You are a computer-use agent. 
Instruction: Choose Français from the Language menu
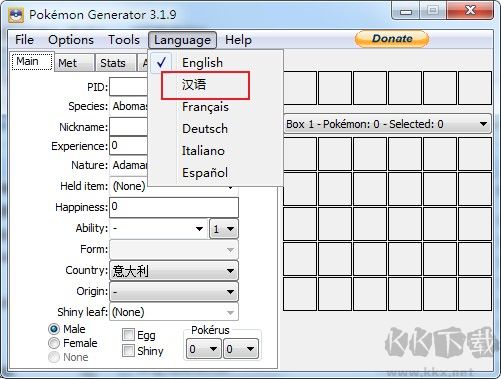(205, 107)
